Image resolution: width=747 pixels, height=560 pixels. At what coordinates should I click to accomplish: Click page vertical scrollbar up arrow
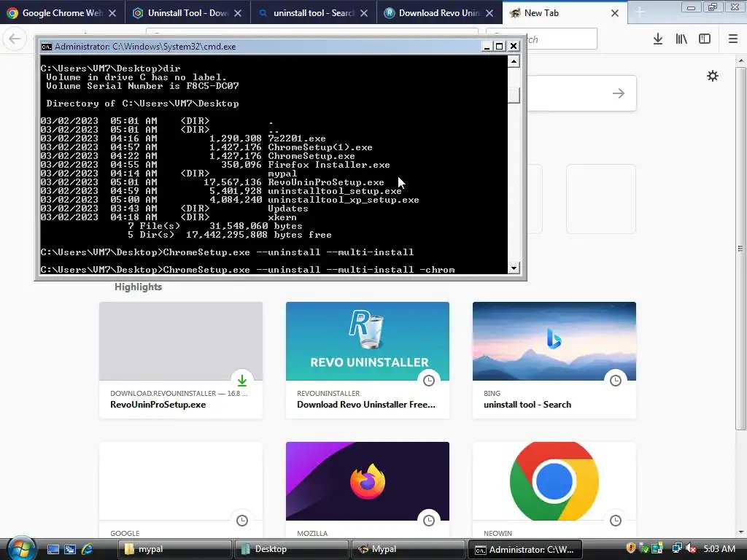(741, 61)
